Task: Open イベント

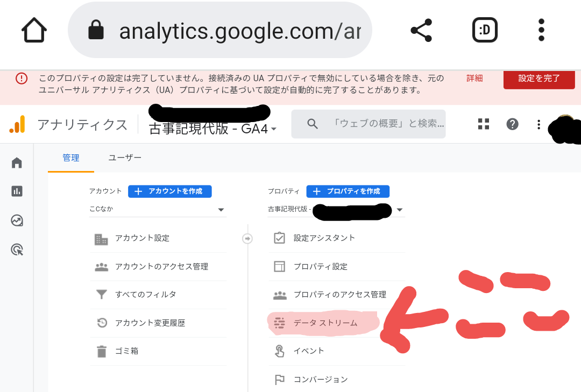Action: click(337, 351)
